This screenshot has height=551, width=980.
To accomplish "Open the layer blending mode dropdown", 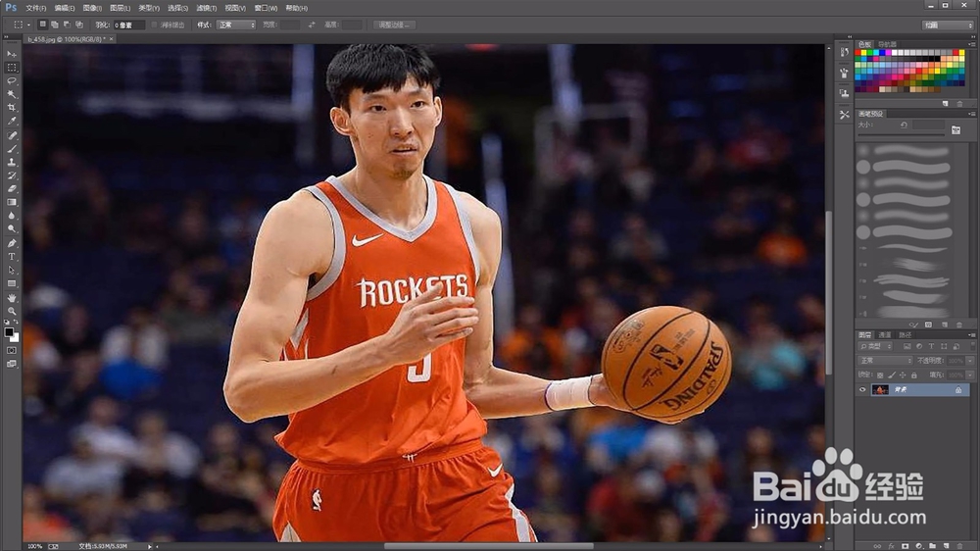I will point(886,361).
